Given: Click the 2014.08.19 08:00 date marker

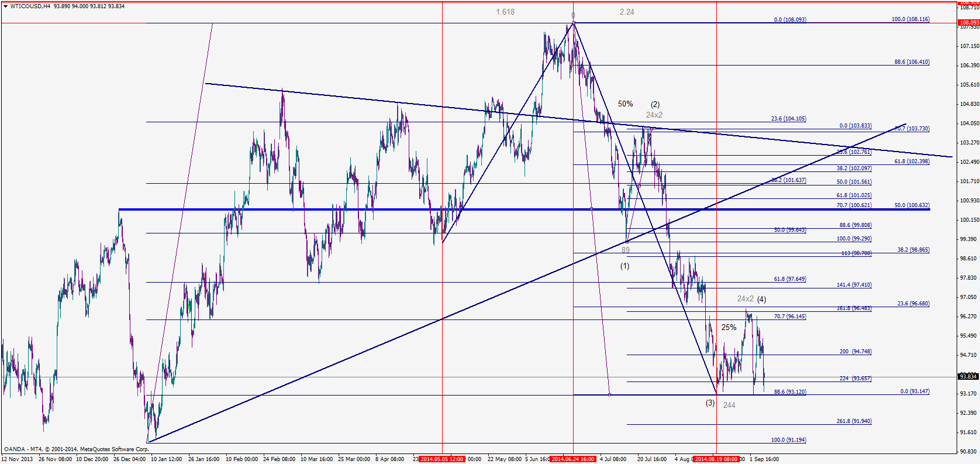Looking at the screenshot, I should tap(716, 459).
